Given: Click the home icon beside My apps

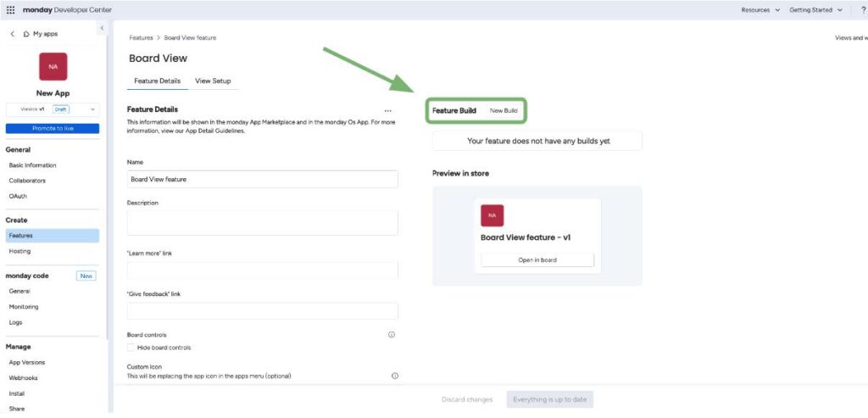Looking at the screenshot, I should pyautogui.click(x=26, y=34).
